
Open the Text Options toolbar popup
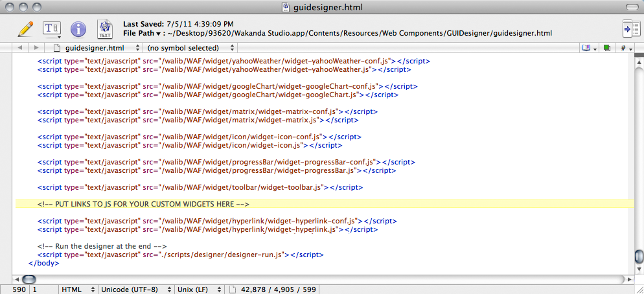tap(51, 30)
